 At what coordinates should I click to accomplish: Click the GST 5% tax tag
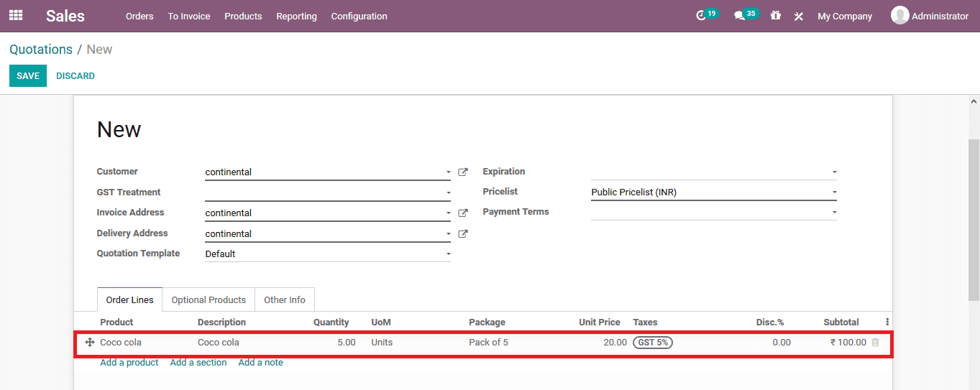(653, 343)
